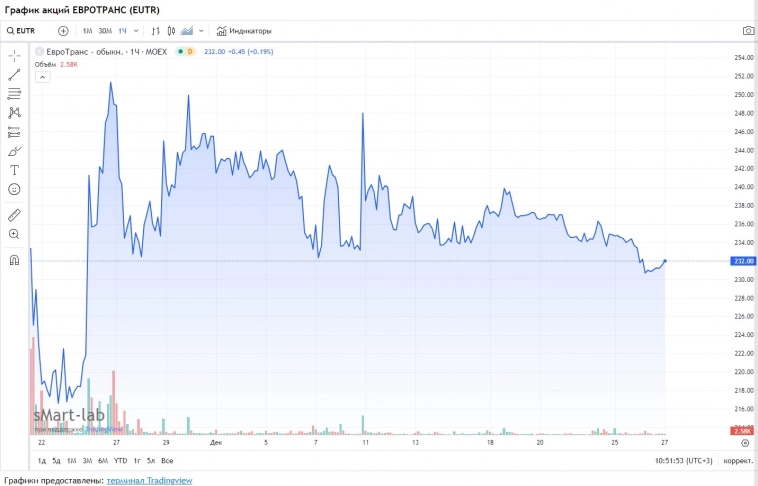Toggle the коррект. adjustment option
The width and height of the screenshot is (758, 486).
(738, 461)
